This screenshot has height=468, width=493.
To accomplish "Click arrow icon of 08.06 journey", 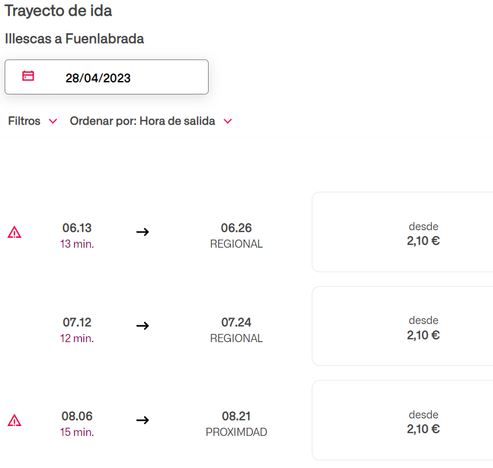I will [143, 420].
